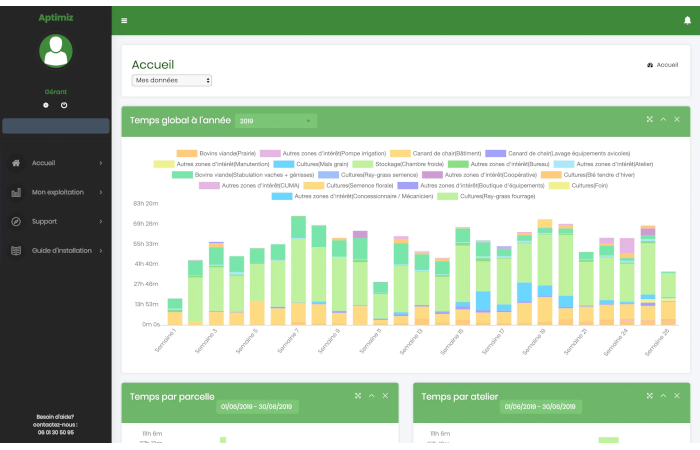Open settings gear under Gérant
The width and height of the screenshot is (700, 450).
[x=46, y=105]
